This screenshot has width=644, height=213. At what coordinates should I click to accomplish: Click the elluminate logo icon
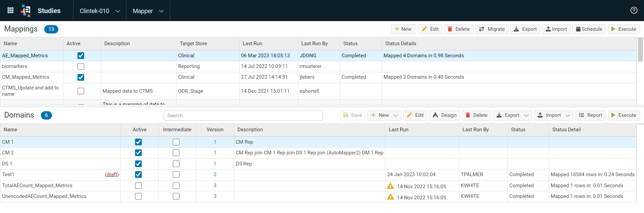pos(25,10)
